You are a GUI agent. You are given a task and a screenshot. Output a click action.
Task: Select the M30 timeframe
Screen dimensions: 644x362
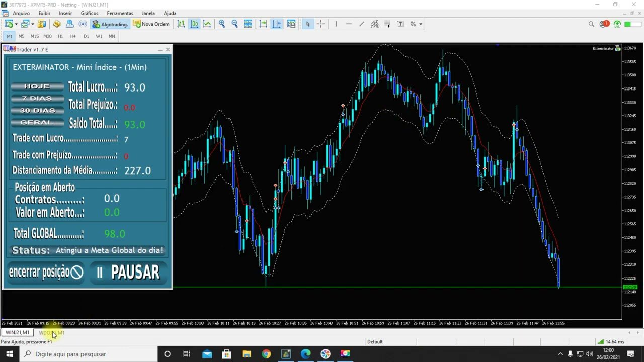coord(47,36)
